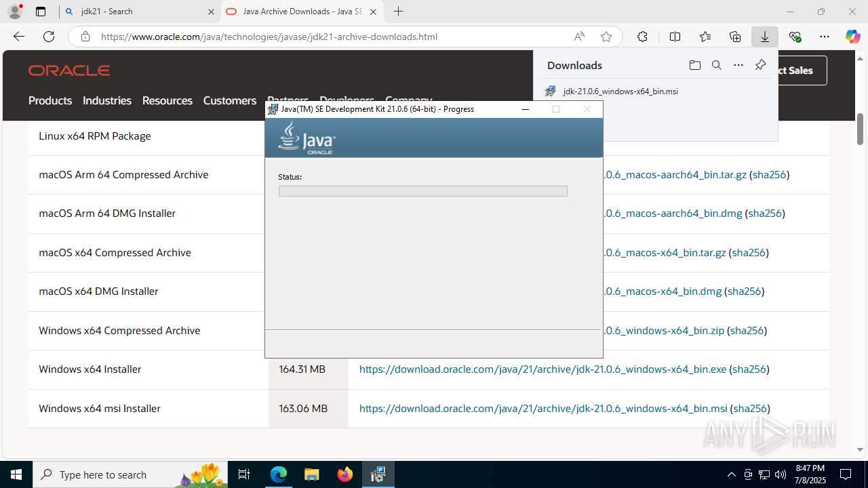Close the jdk21 Search tab
Viewport: 868px width, 488px height.
click(210, 12)
